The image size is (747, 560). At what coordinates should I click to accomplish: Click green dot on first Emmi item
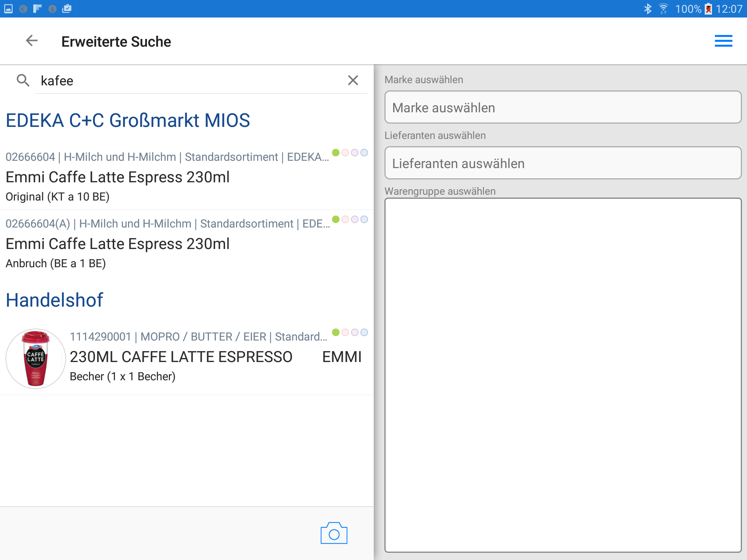coord(336,152)
